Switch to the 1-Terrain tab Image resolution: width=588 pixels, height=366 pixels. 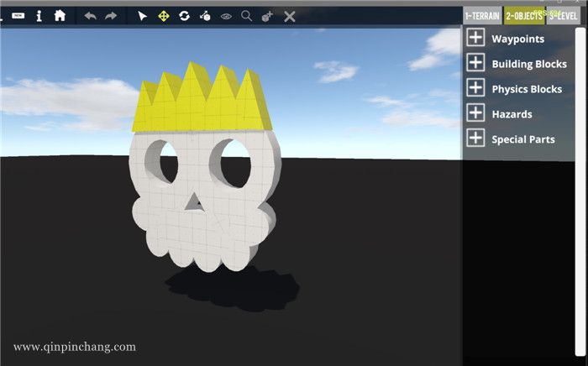[x=482, y=16]
